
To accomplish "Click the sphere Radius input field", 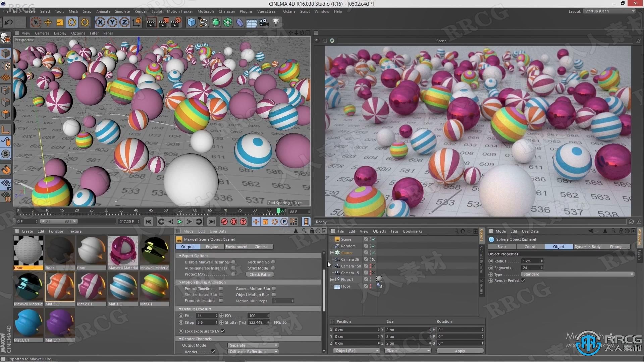I will (x=532, y=261).
